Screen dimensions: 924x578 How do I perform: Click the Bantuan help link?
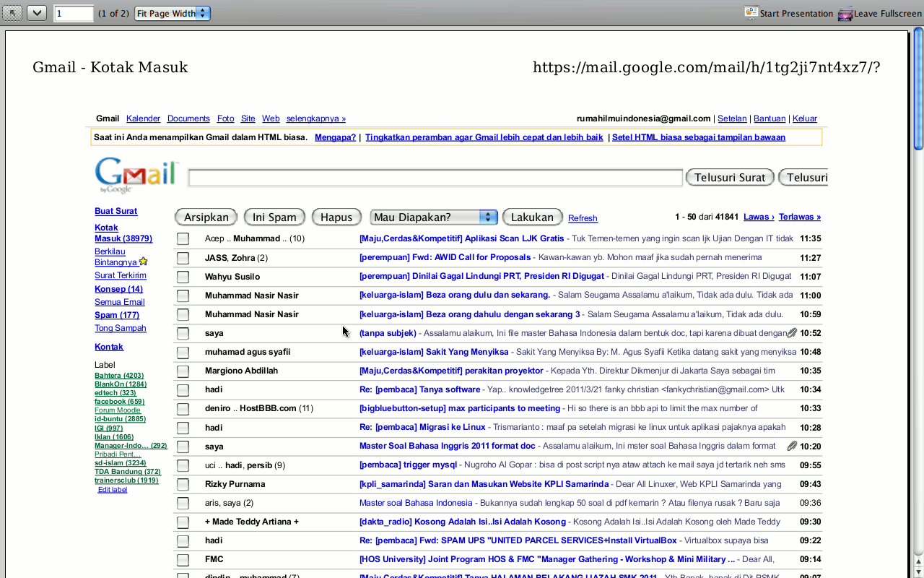click(770, 118)
